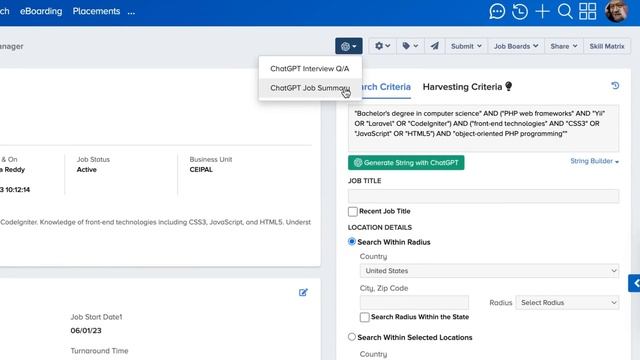Expand the Job Boards dropdown
The height and width of the screenshot is (360, 640).
coord(516,46)
